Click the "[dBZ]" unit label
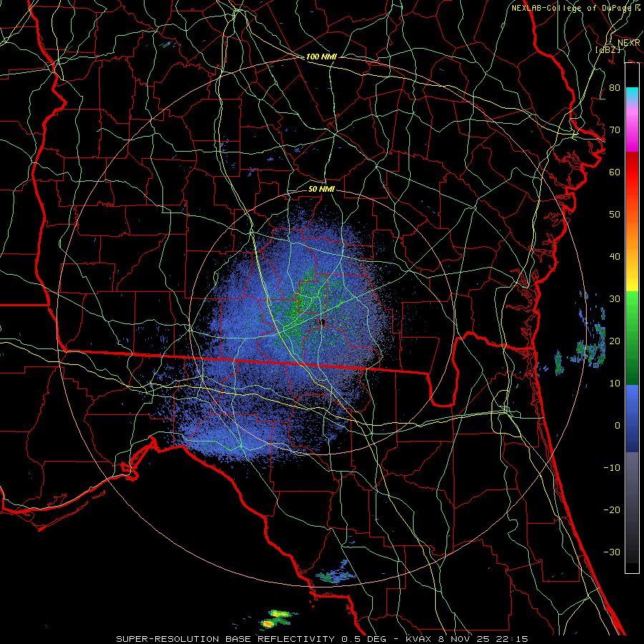 click(608, 50)
